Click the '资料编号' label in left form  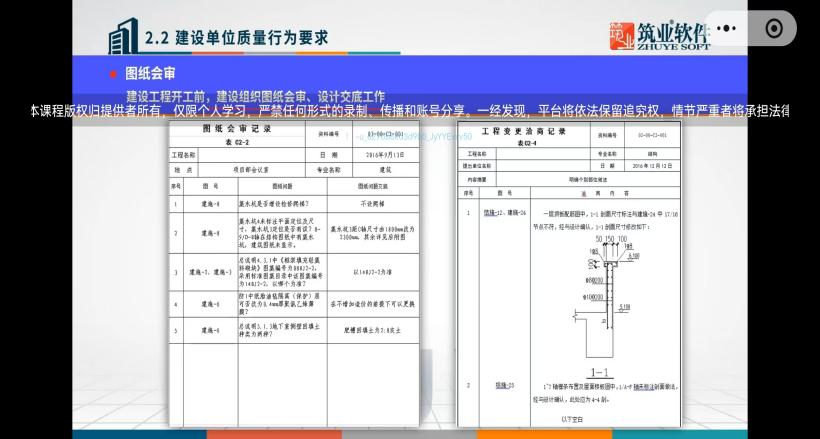[328, 134]
